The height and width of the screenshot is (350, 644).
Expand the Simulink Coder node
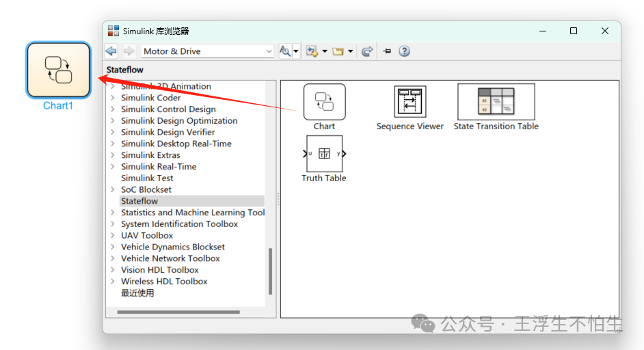pyautogui.click(x=113, y=98)
